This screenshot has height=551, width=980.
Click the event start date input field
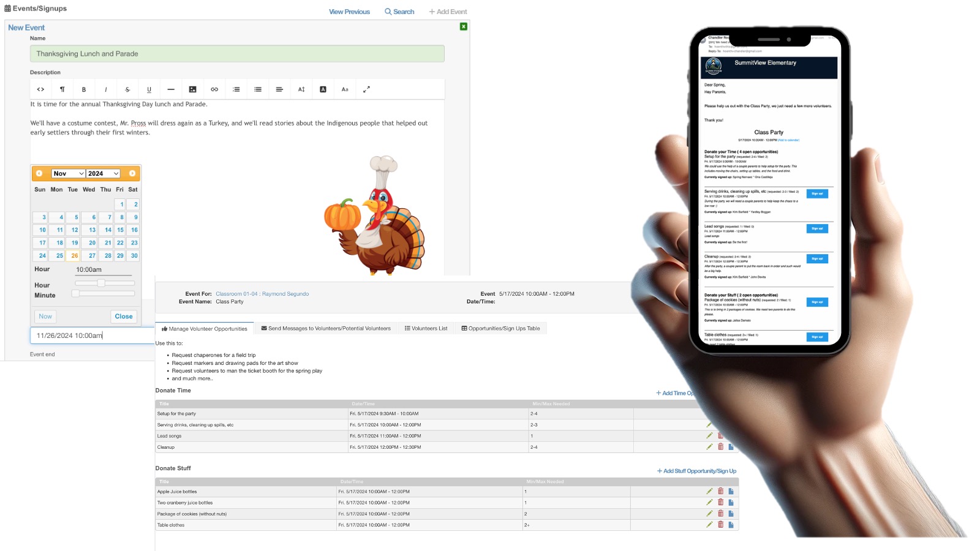click(92, 335)
